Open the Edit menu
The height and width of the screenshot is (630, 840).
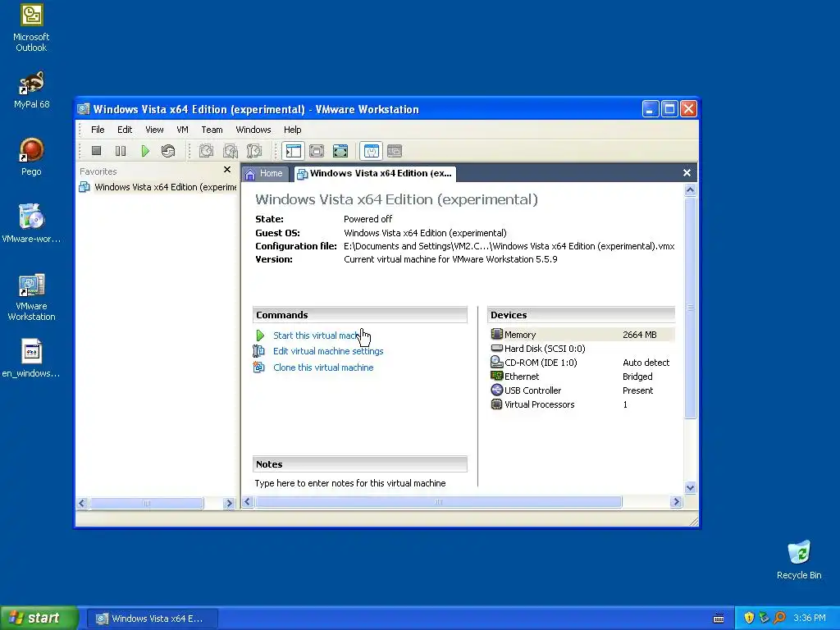point(125,130)
